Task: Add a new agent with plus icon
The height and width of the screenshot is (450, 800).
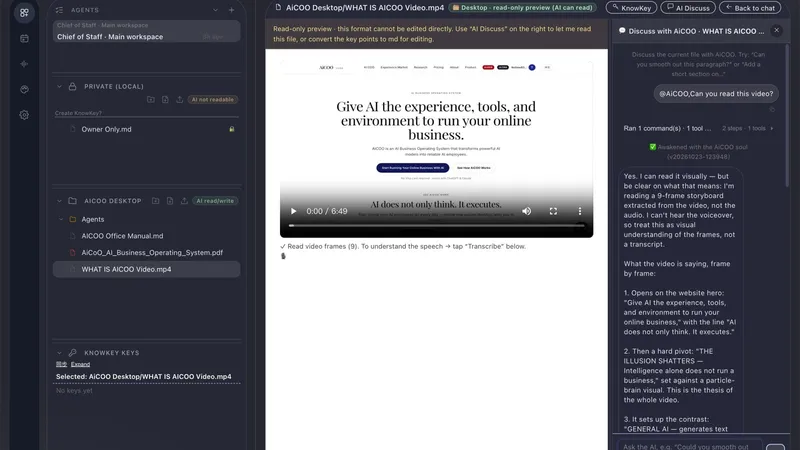Action: (231, 10)
